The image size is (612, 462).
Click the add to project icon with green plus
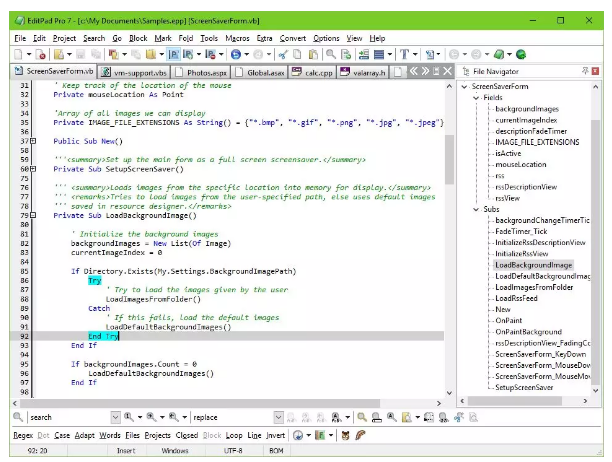click(x=188, y=54)
